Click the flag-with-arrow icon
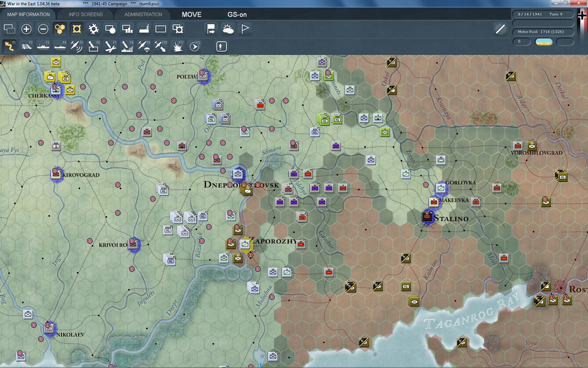 point(211,29)
